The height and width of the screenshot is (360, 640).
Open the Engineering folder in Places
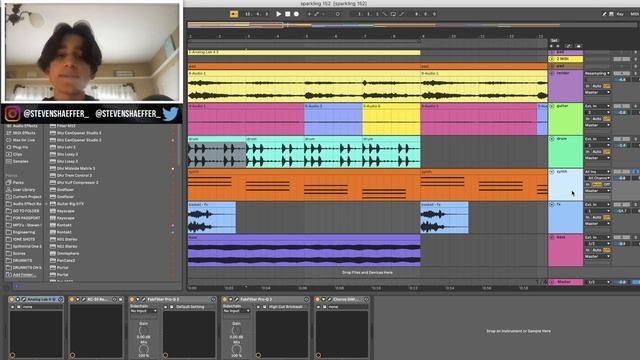click(21, 232)
